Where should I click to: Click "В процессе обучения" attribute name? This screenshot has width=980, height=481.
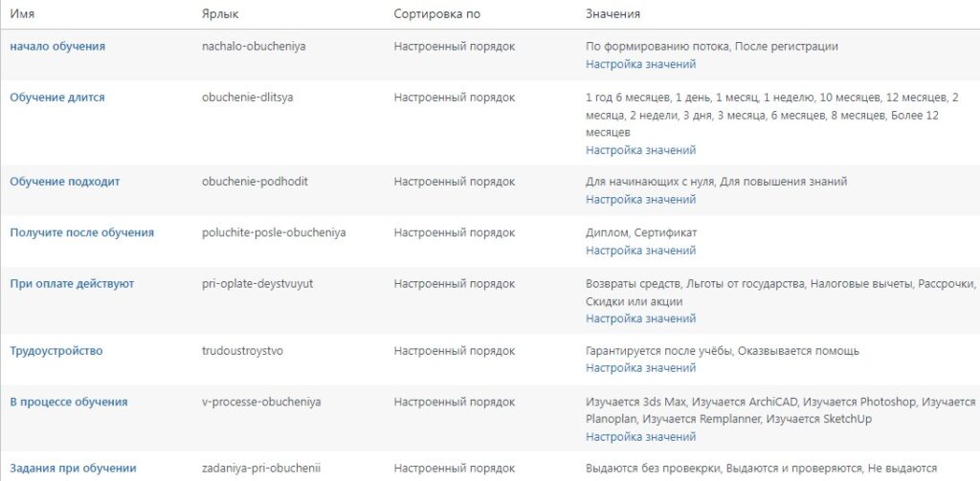pos(69,402)
